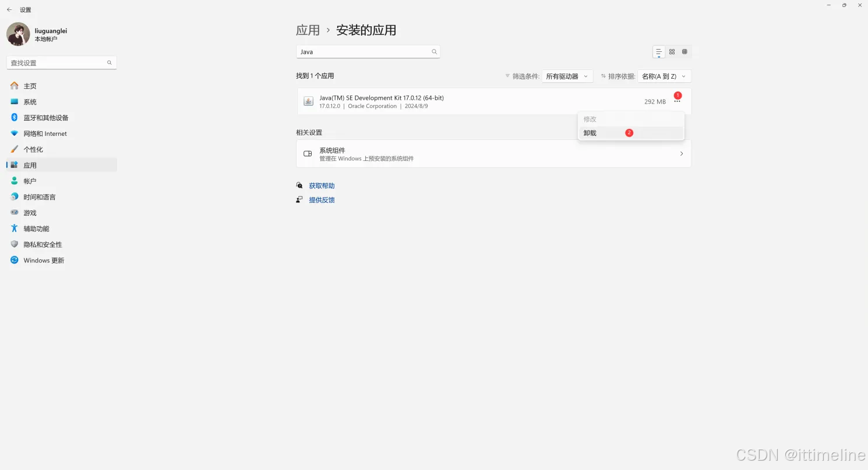Click the 系统组件 row icon

click(308, 154)
